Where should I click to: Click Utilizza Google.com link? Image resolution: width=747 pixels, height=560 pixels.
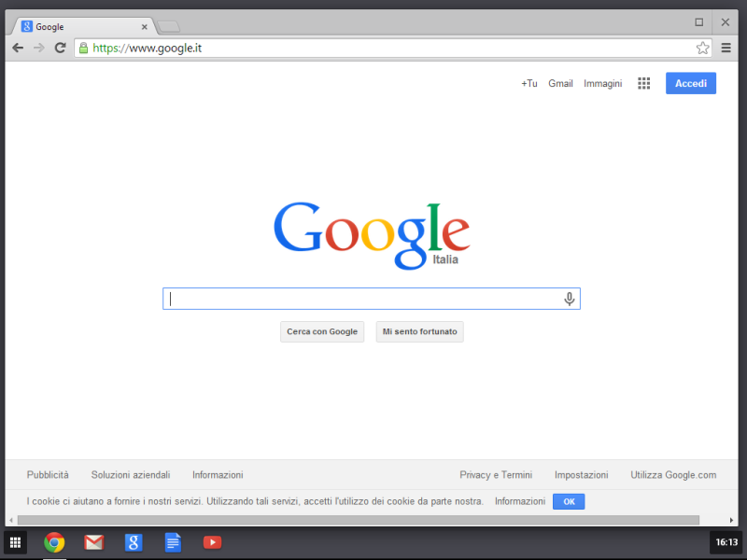673,475
